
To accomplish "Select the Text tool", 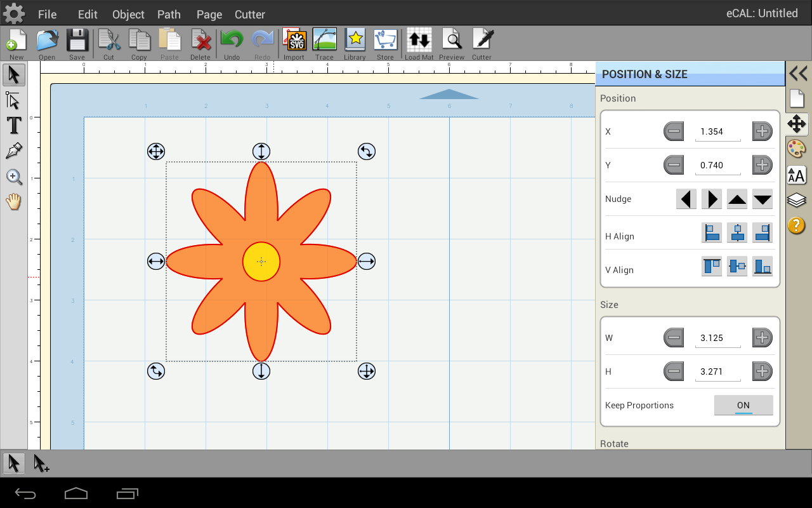I will 14,126.
